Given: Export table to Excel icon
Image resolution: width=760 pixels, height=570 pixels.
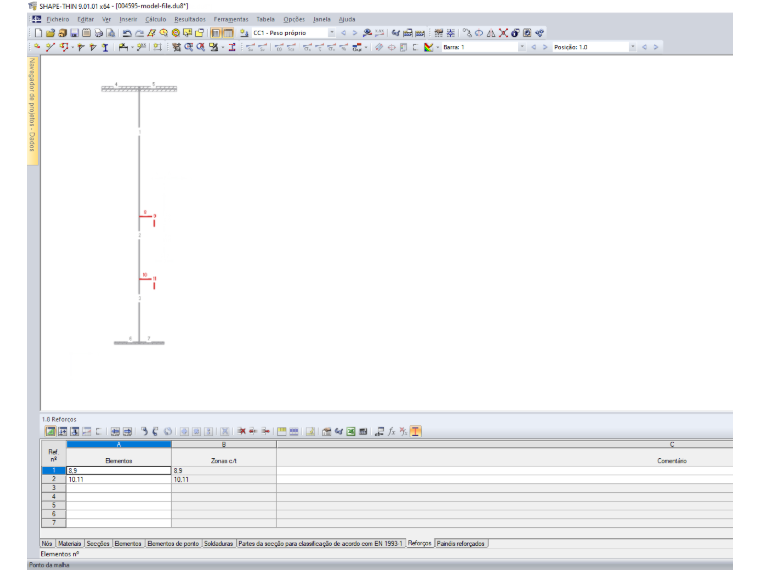Looking at the screenshot, I should (350, 431).
